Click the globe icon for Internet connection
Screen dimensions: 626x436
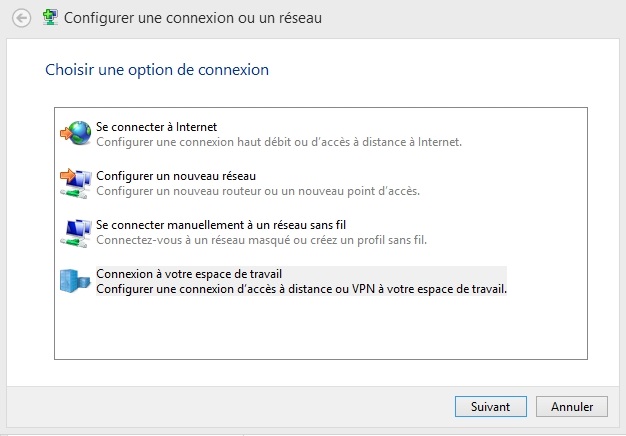pyautogui.click(x=76, y=134)
